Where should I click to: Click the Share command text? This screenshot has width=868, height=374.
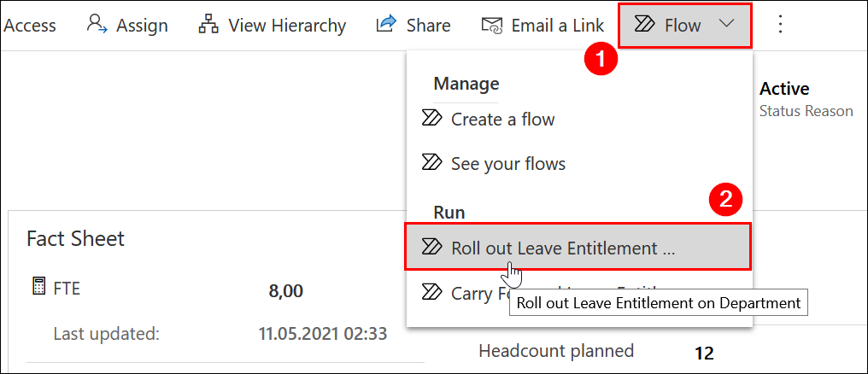(x=428, y=26)
